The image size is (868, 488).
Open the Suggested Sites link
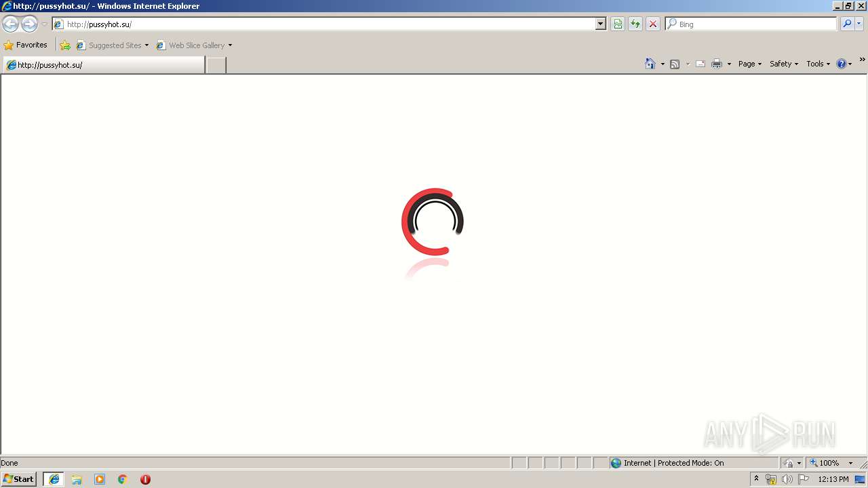coord(112,45)
